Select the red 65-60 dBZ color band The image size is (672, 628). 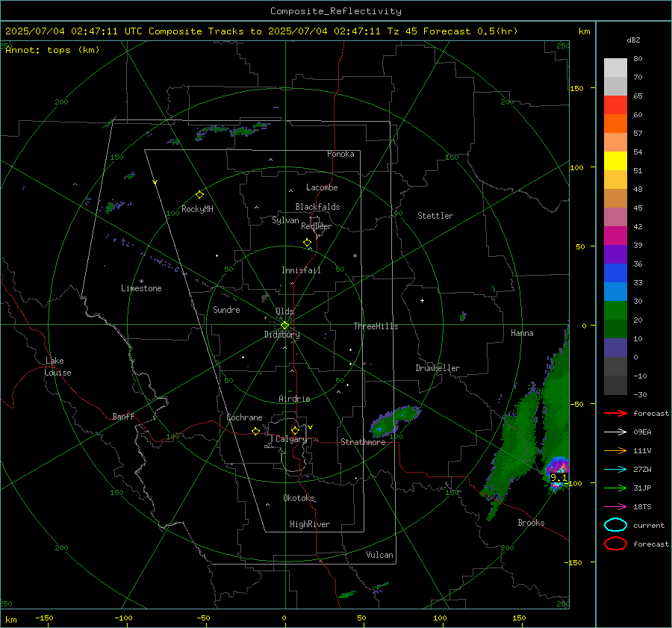(615, 105)
